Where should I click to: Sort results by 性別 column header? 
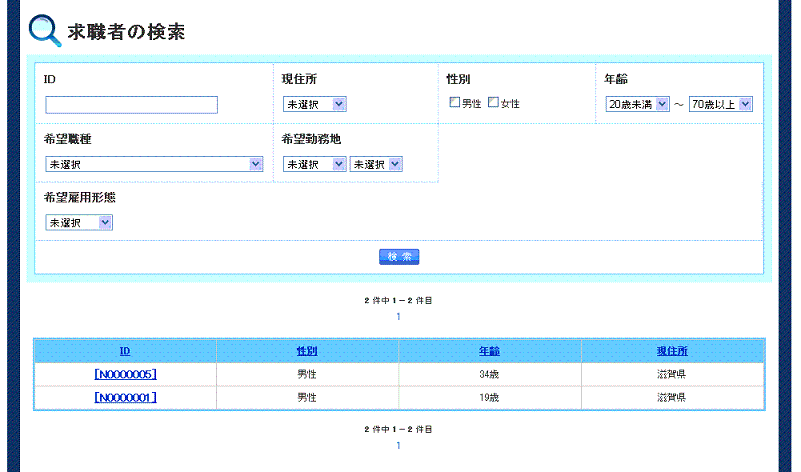pyautogui.click(x=307, y=351)
